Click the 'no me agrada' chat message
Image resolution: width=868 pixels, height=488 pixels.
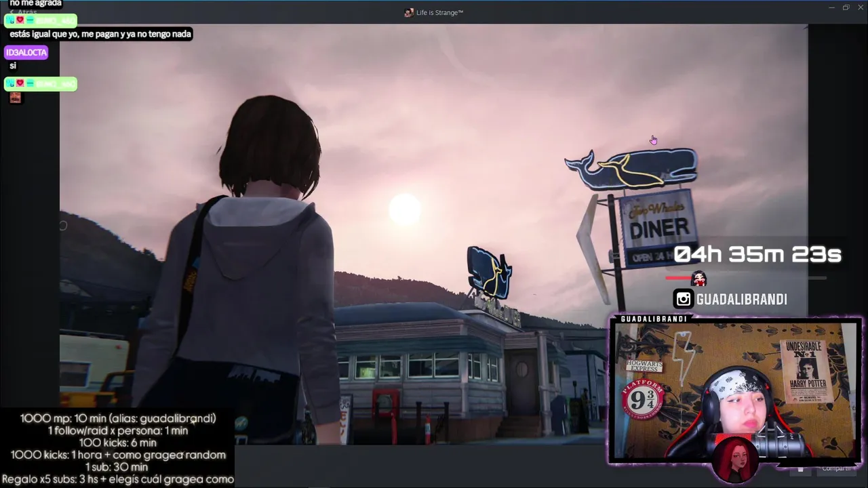(35, 3)
